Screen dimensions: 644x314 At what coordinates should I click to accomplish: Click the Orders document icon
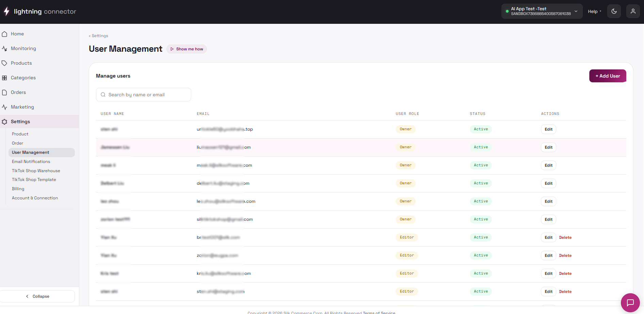tap(4, 93)
